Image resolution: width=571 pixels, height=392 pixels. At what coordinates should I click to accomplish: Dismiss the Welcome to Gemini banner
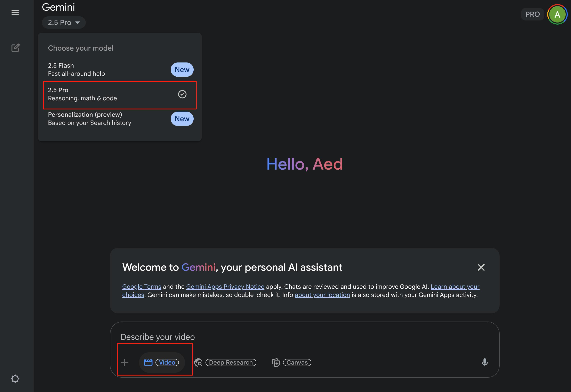tap(481, 267)
